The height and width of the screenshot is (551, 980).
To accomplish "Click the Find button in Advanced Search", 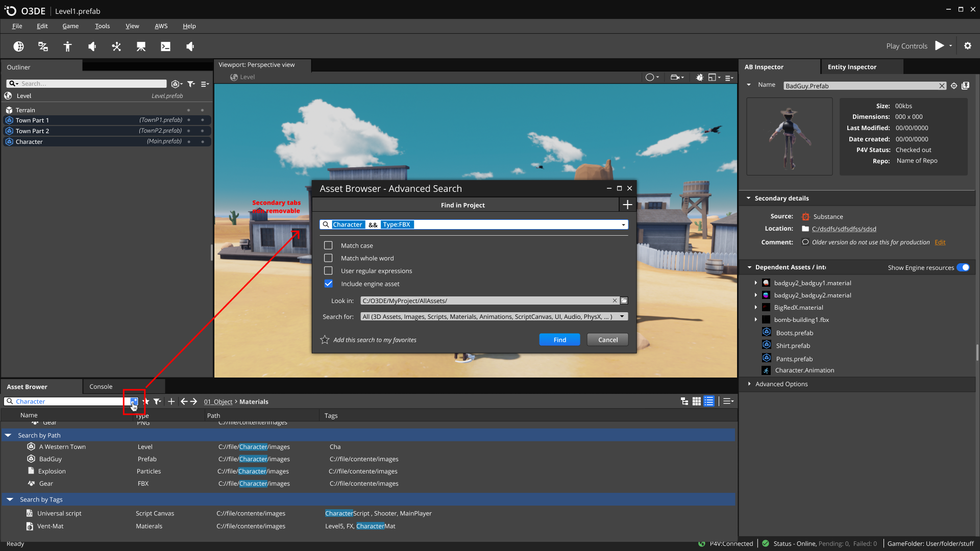I will point(559,339).
